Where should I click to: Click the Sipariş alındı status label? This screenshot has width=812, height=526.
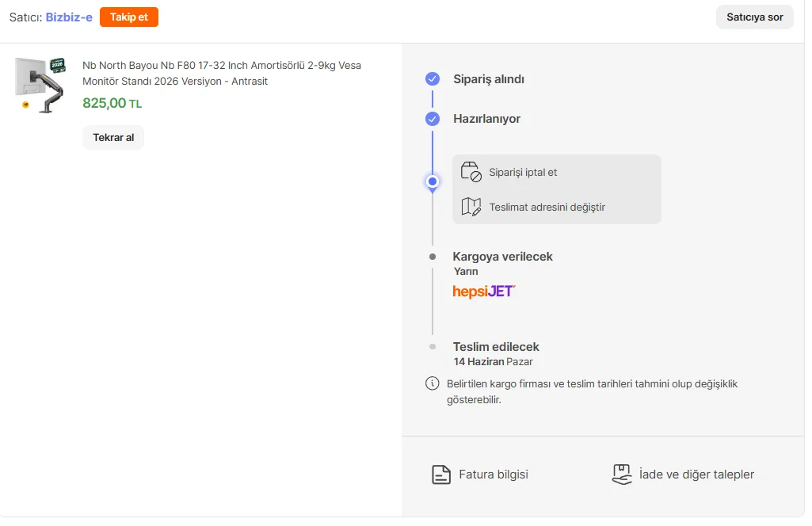click(489, 79)
